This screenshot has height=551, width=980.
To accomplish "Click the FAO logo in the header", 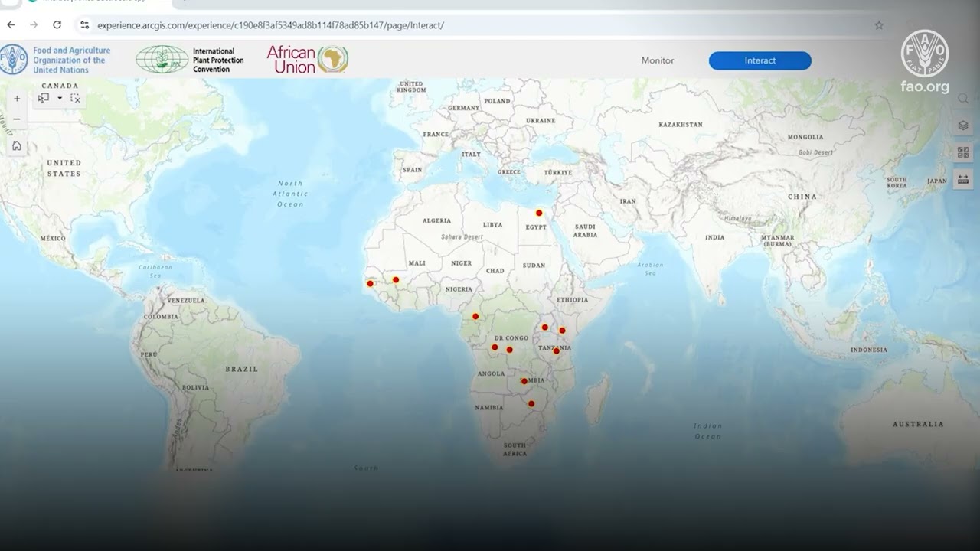I will tap(55, 60).
